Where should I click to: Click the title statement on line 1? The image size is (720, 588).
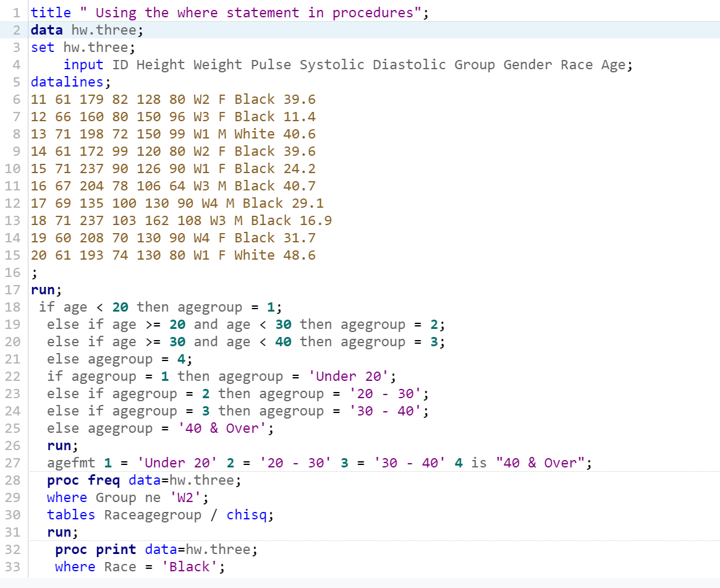(49, 12)
